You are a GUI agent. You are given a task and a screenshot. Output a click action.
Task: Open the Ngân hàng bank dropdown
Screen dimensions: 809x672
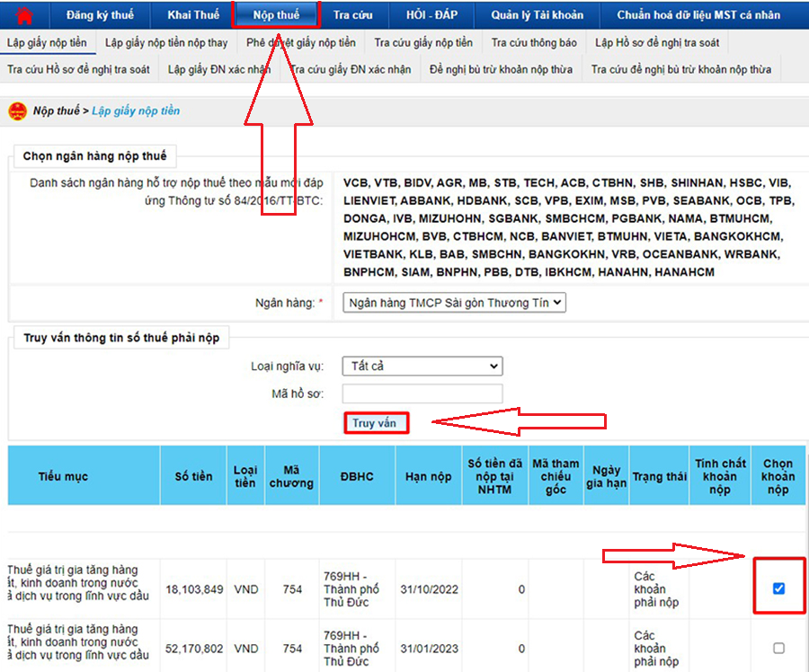tap(454, 304)
